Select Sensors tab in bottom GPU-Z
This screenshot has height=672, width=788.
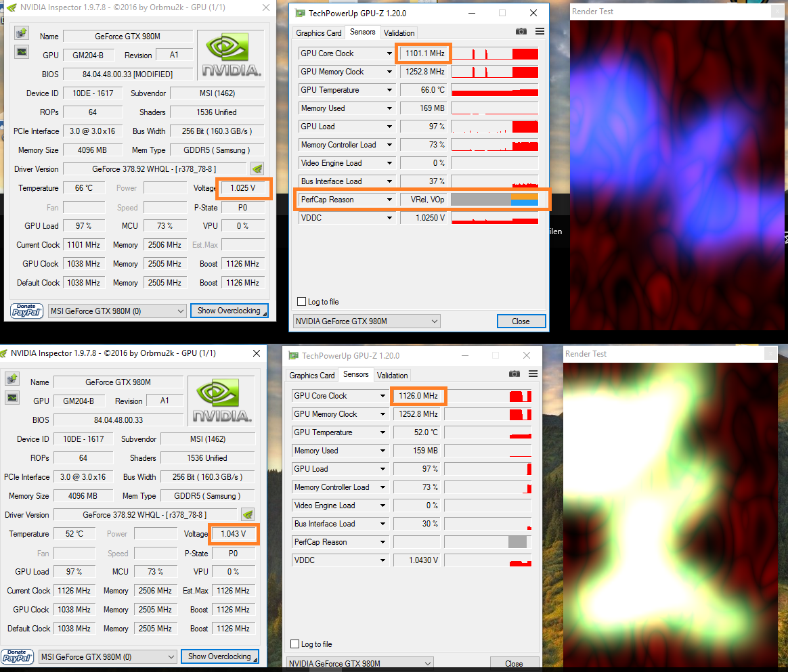[x=356, y=374]
